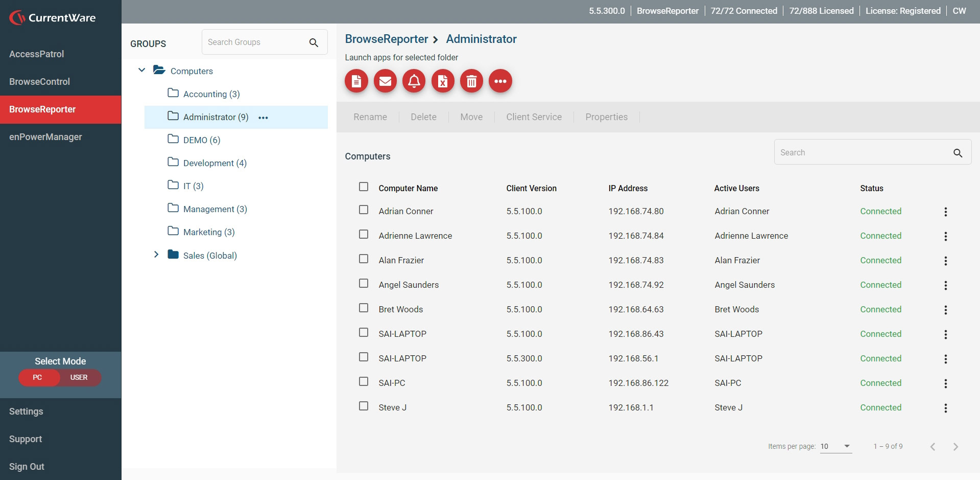Viewport: 980px width, 480px height.
Task: Click client version 5.5.300.0 cell
Action: 524,358
